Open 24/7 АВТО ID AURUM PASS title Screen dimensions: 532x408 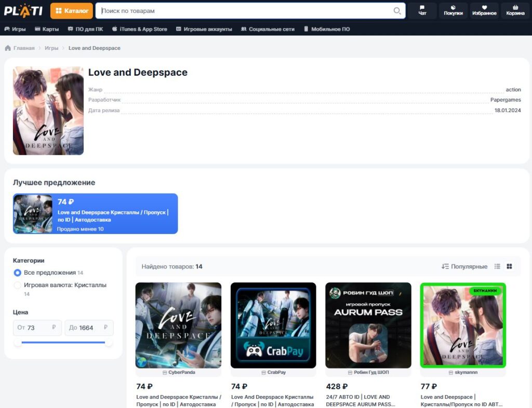[x=361, y=401]
